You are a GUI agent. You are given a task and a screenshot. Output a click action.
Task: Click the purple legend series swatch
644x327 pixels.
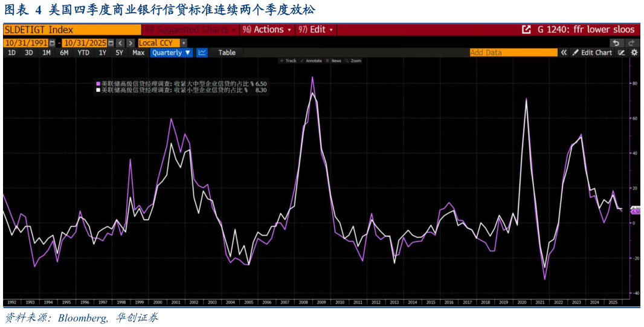click(97, 83)
